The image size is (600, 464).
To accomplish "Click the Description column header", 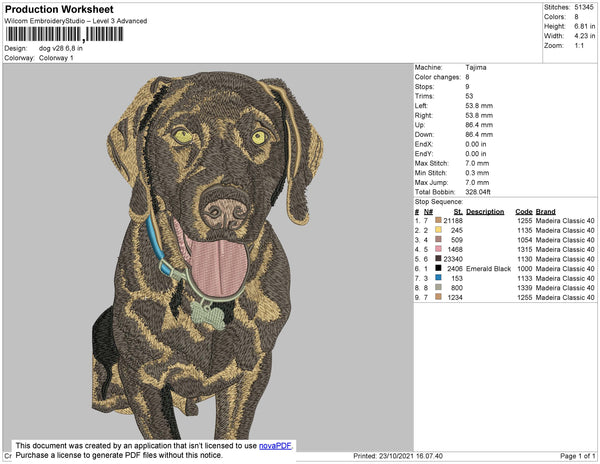I will click(x=485, y=212).
